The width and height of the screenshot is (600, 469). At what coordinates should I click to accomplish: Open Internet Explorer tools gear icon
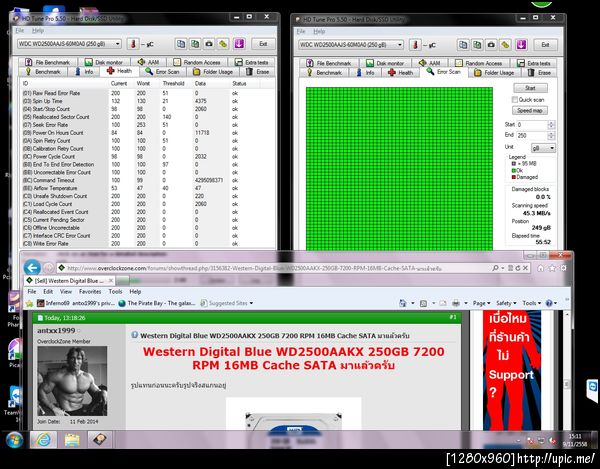[x=563, y=268]
